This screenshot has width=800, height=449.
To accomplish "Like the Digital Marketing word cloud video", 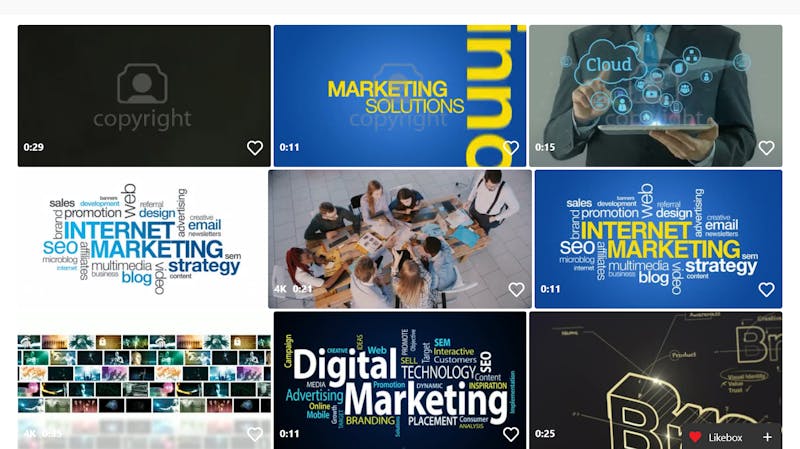I will (x=511, y=434).
